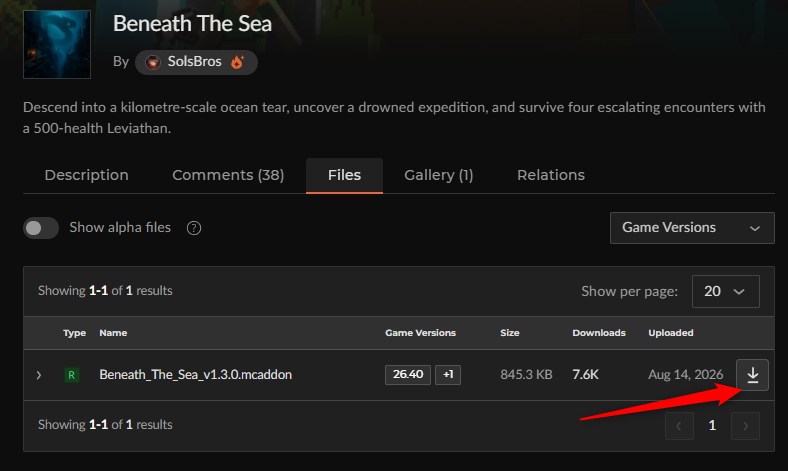Image resolution: width=788 pixels, height=471 pixels.
Task: Click the green R release type badge
Action: click(71, 375)
